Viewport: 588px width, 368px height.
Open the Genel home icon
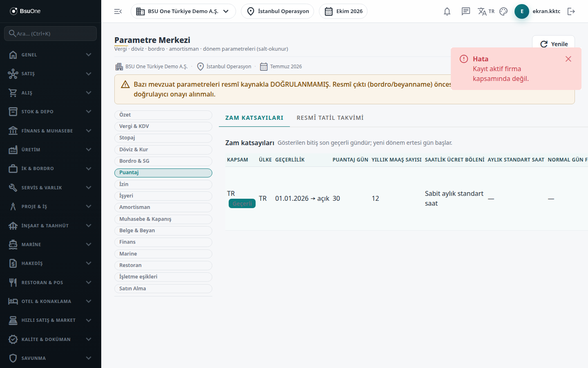(x=13, y=55)
